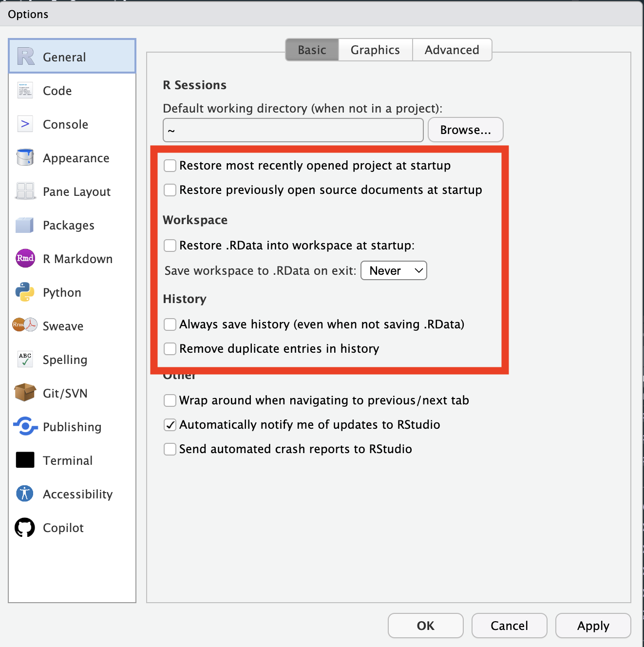Select the Console prompt icon
Screen dimensions: 644x647
[25, 124]
